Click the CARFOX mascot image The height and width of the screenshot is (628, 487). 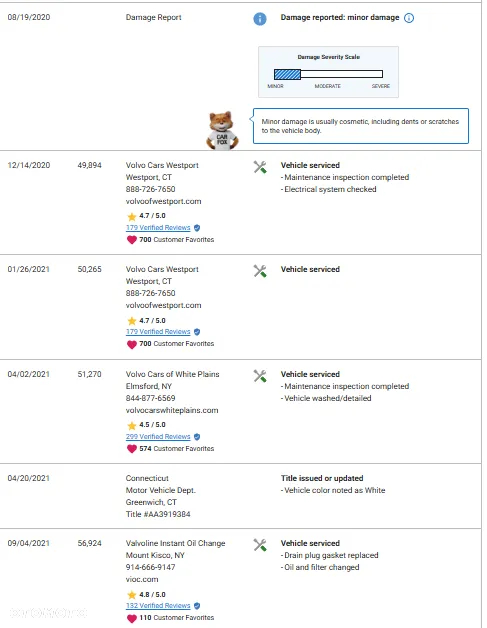[223, 131]
